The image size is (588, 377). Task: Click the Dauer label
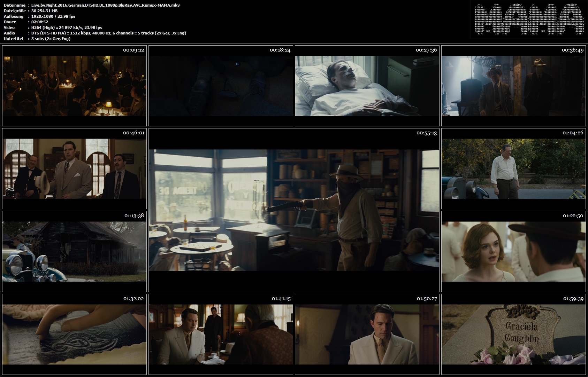[9, 22]
